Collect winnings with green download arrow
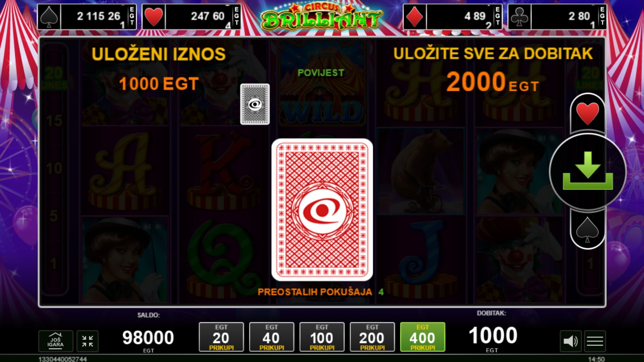Image resolution: width=644 pixels, height=362 pixels. (x=588, y=171)
